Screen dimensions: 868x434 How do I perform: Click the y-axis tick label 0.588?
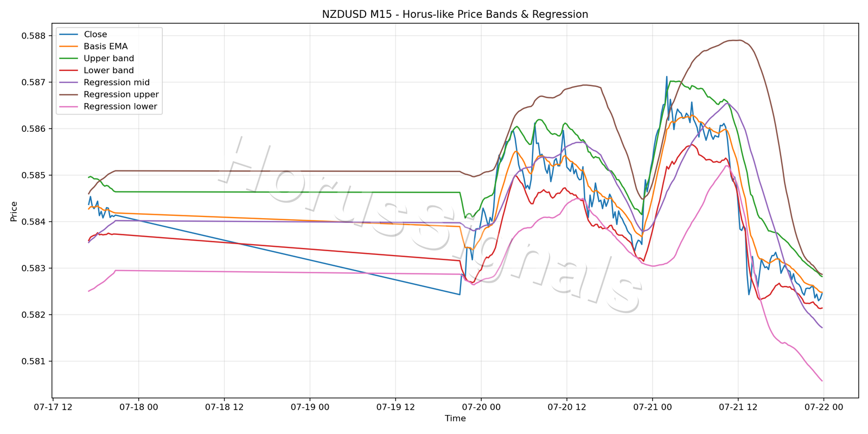click(33, 36)
